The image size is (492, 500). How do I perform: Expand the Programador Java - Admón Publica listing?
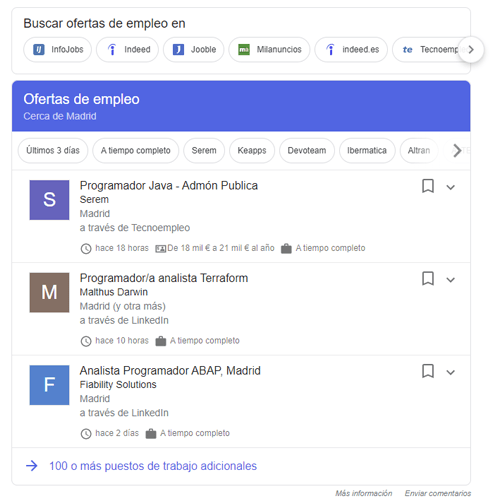click(451, 187)
